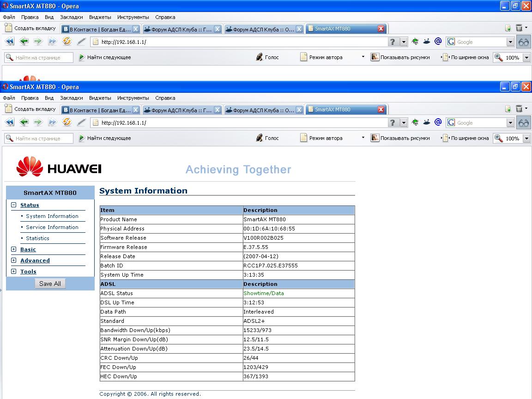Click the wand icon in front window
The width and height of the screenshot is (532, 399).
click(81, 122)
